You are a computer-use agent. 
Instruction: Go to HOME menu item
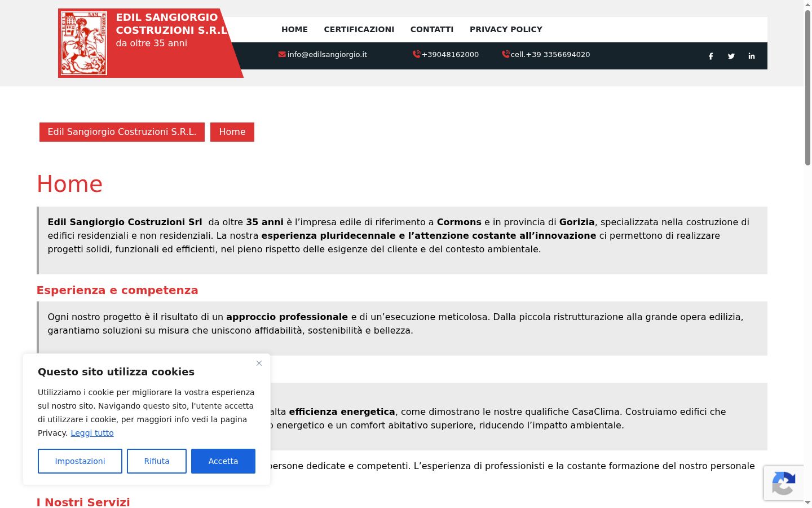point(294,29)
